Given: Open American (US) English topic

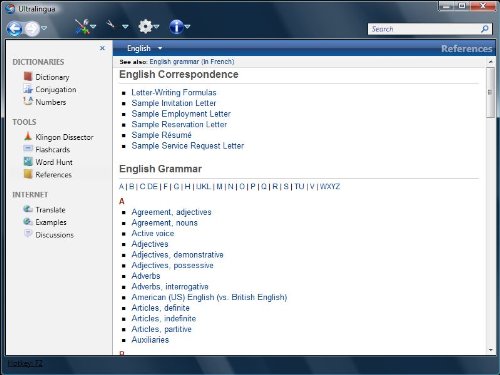Looking at the screenshot, I should tap(209, 297).
